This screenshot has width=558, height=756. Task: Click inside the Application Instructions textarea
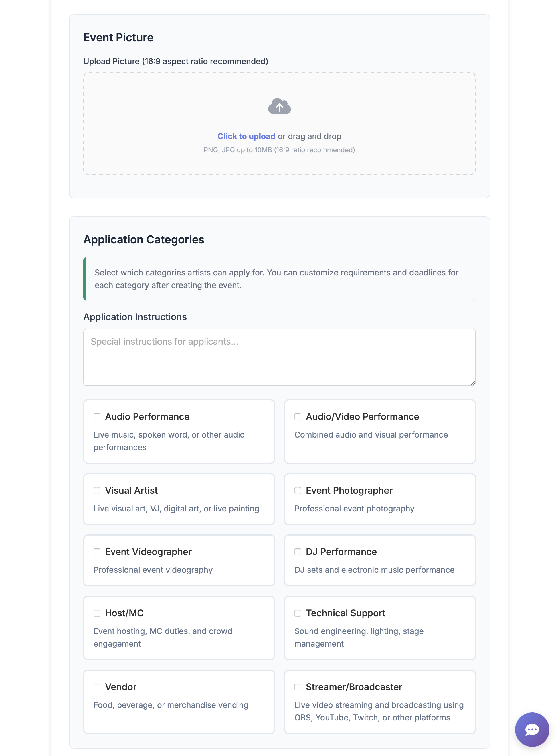[x=279, y=357]
